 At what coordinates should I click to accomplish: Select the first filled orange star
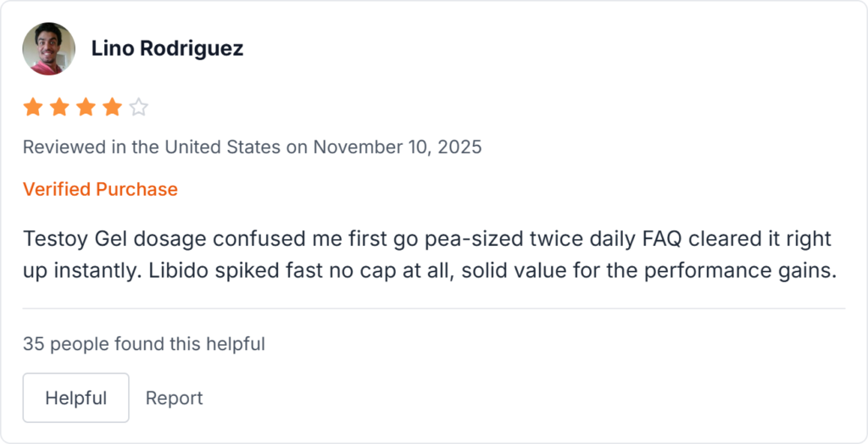tap(32, 108)
